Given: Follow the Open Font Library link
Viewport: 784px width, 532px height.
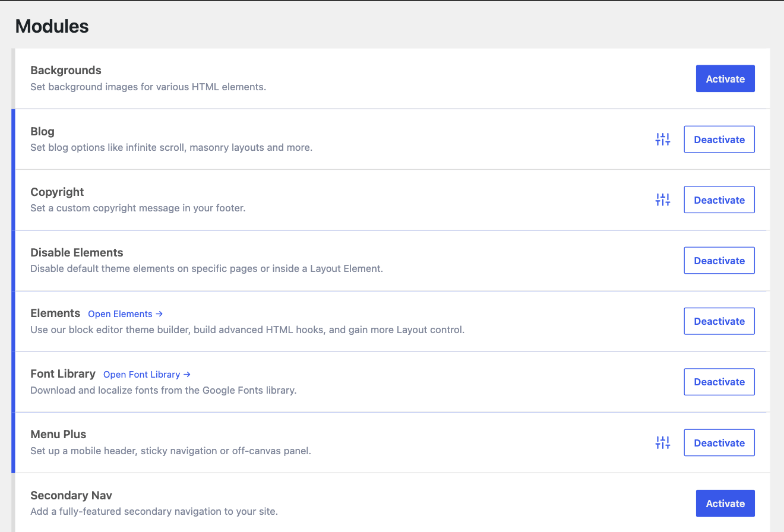Looking at the screenshot, I should point(147,375).
